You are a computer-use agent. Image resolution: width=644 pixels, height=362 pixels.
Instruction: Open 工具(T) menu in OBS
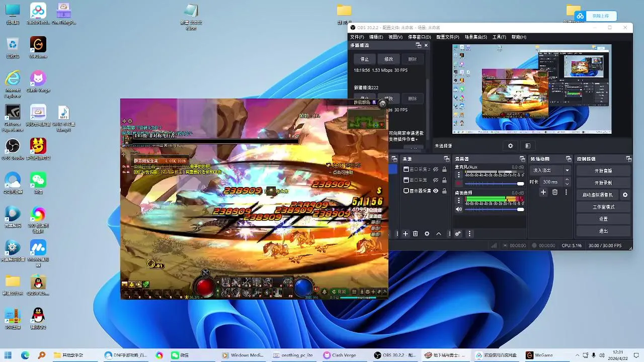tap(499, 37)
